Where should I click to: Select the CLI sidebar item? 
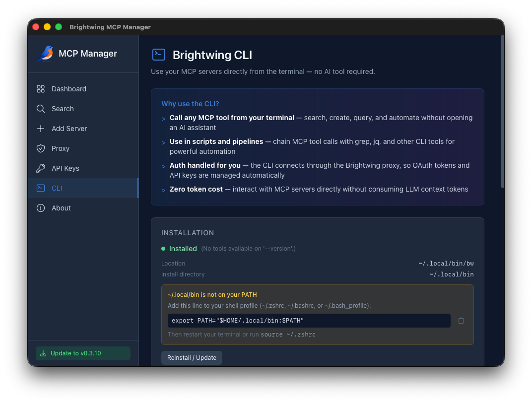83,188
